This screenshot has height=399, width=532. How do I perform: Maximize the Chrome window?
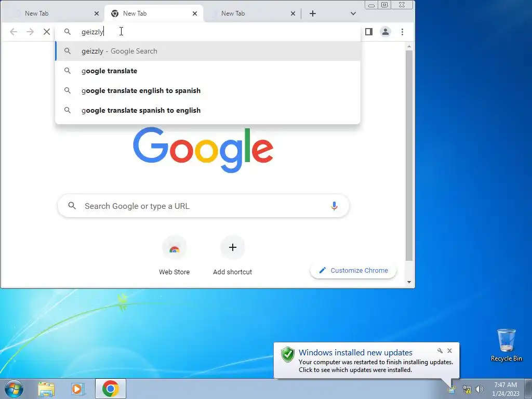coord(384,5)
